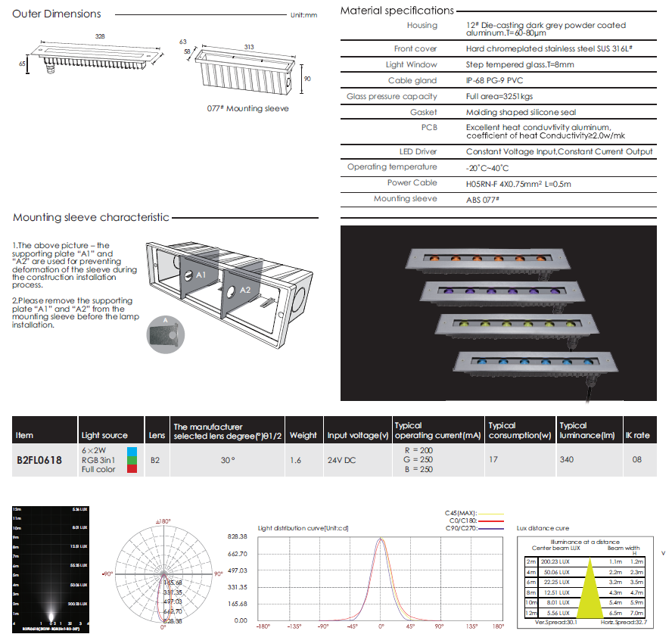Click the B2FL0618 item code
Image resolution: width=672 pixels, height=634 pixels.
click(39, 460)
